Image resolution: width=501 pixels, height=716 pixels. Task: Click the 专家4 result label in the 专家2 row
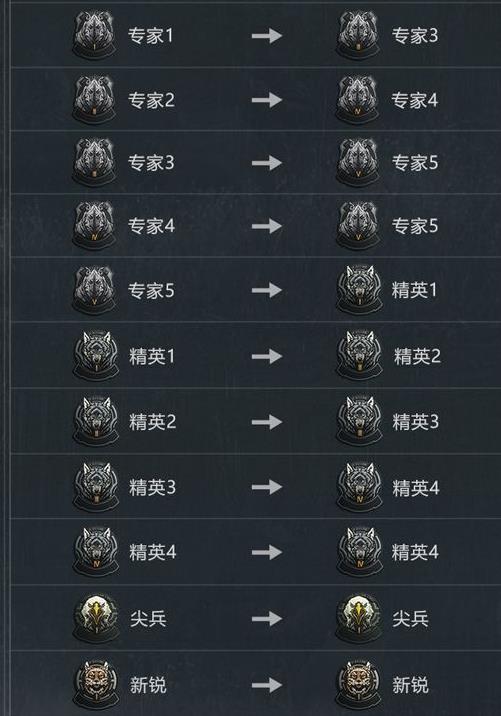coord(415,100)
